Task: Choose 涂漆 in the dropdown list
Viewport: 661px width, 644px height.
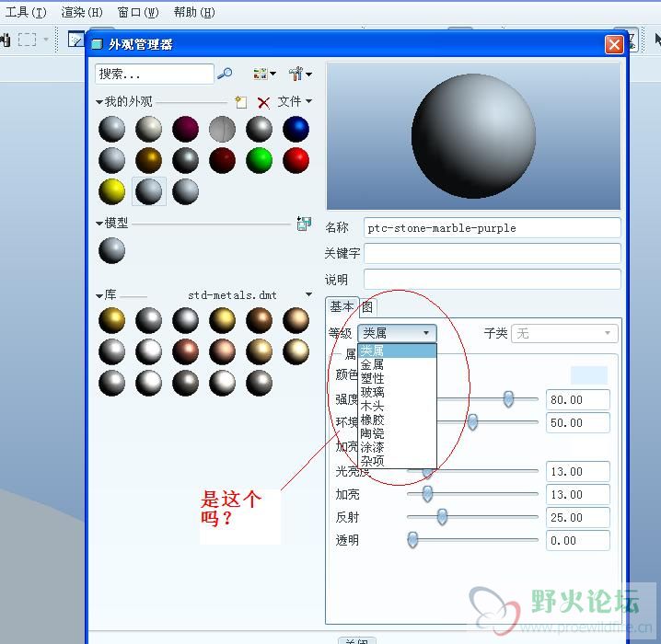Action: coord(397,447)
